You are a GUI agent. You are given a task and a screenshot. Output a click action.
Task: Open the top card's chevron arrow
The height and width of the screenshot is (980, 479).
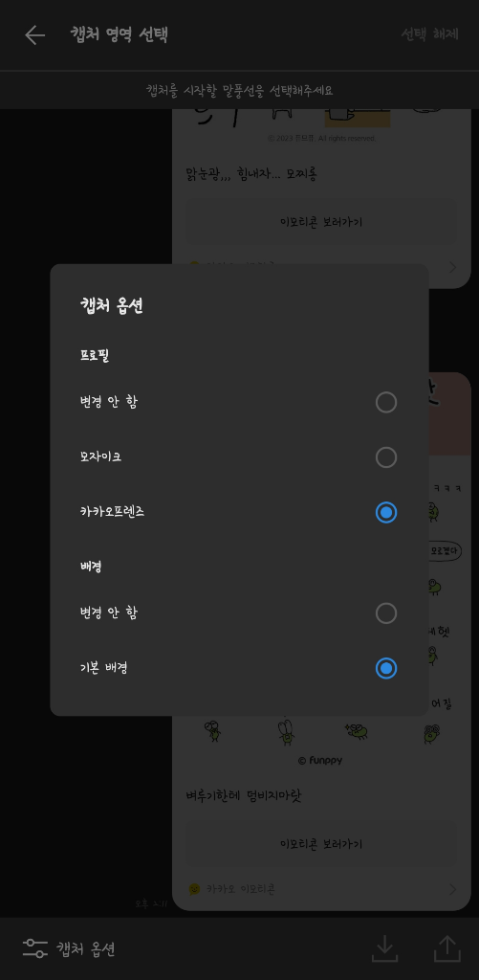tap(453, 268)
